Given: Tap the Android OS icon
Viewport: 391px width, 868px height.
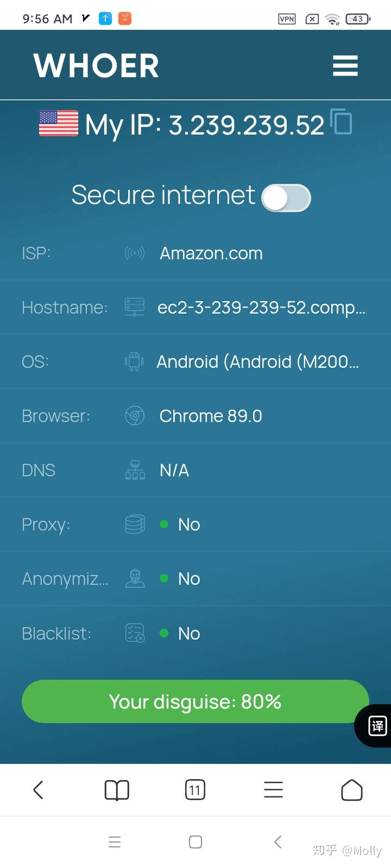Looking at the screenshot, I should [134, 361].
